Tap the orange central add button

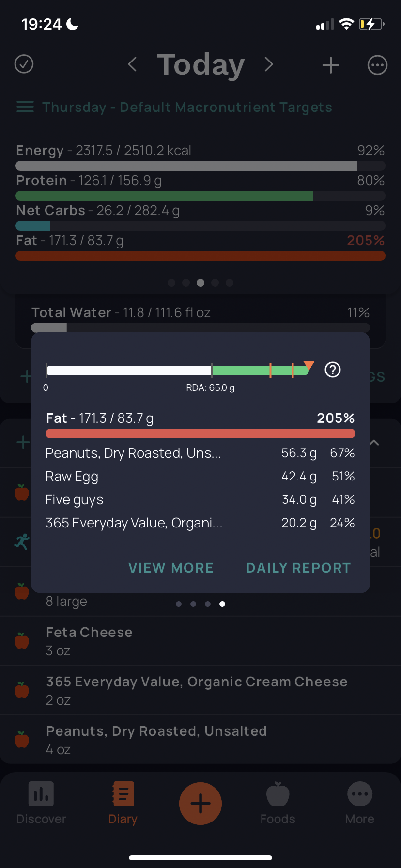pos(200,804)
